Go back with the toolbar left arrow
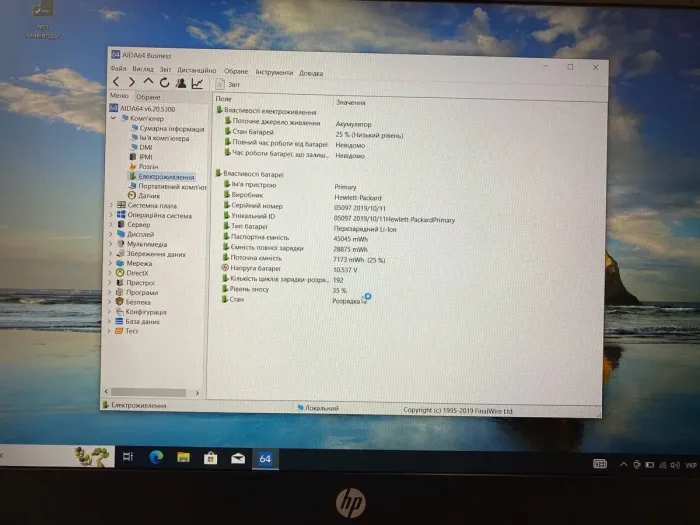 [x=116, y=82]
